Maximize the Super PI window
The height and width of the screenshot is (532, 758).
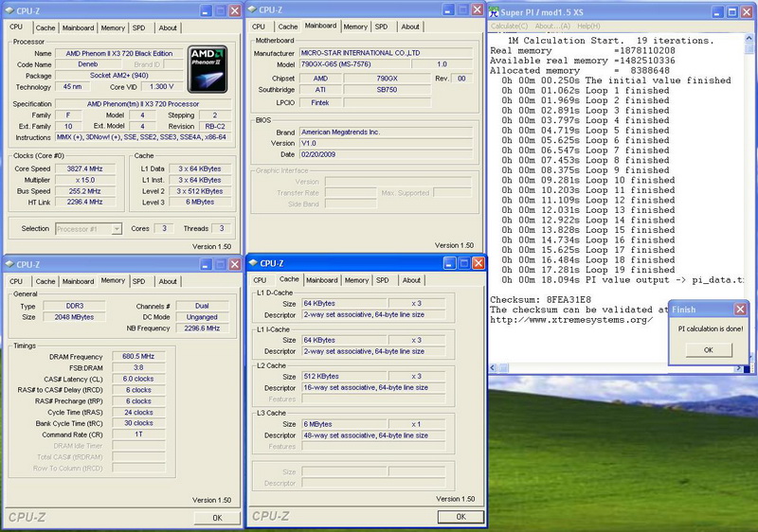click(732, 10)
